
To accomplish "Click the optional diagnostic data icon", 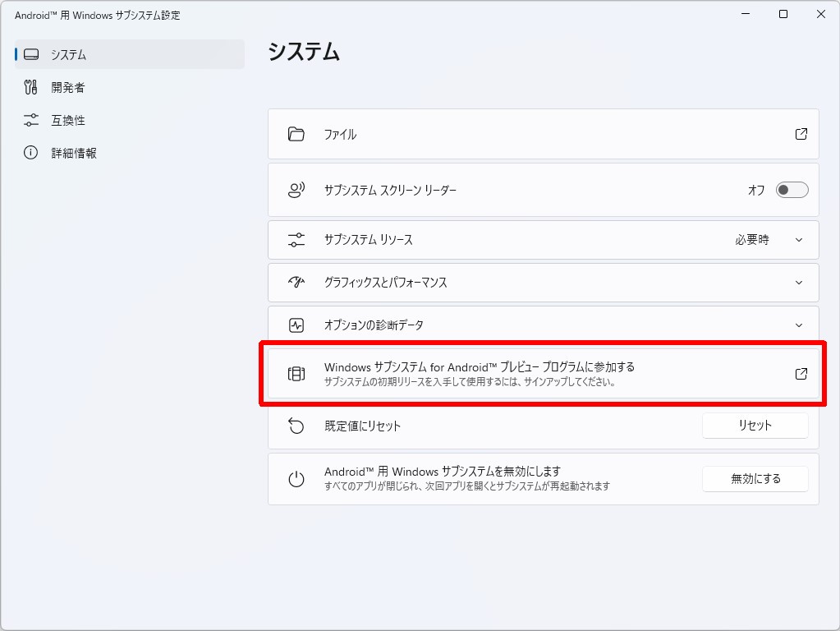I will click(x=296, y=325).
